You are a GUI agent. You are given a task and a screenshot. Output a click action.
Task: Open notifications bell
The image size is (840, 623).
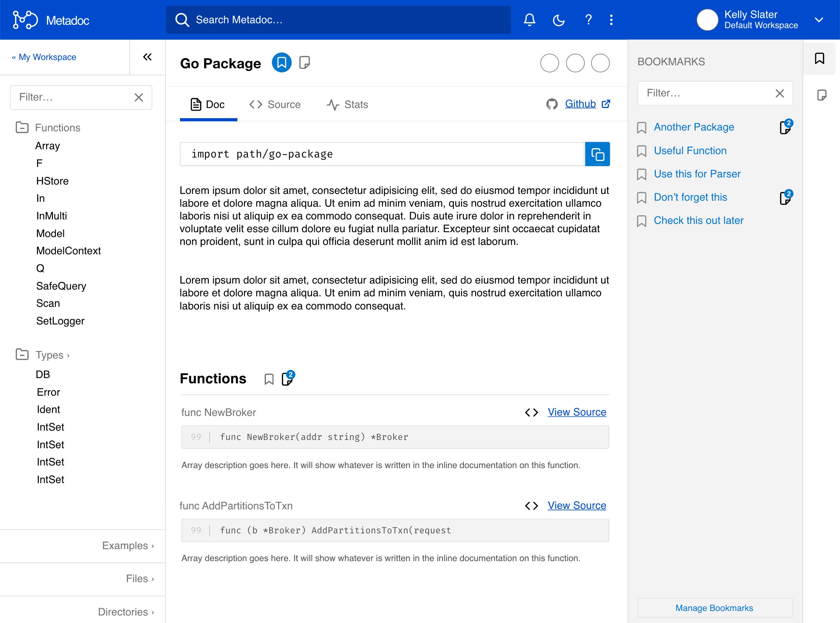point(530,20)
